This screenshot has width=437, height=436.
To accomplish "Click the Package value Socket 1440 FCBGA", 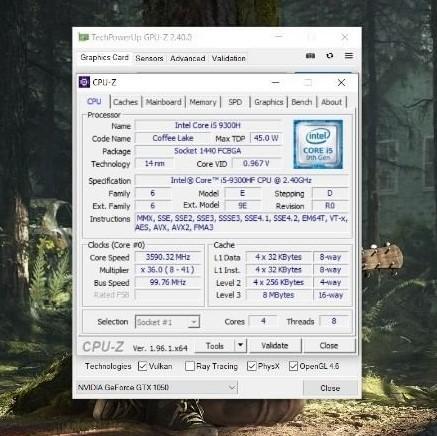I will (208, 151).
